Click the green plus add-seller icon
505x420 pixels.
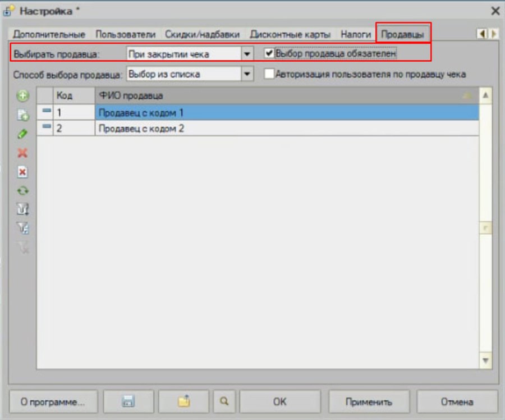pyautogui.click(x=23, y=95)
